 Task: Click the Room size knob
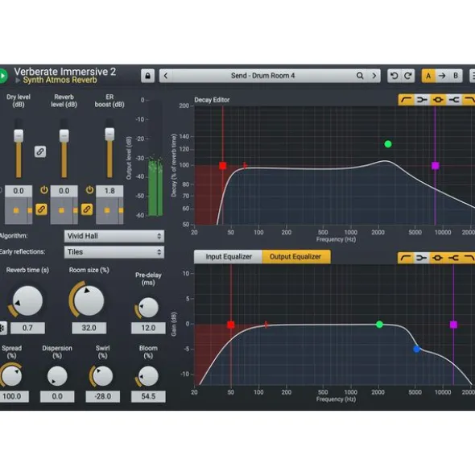pos(89,300)
